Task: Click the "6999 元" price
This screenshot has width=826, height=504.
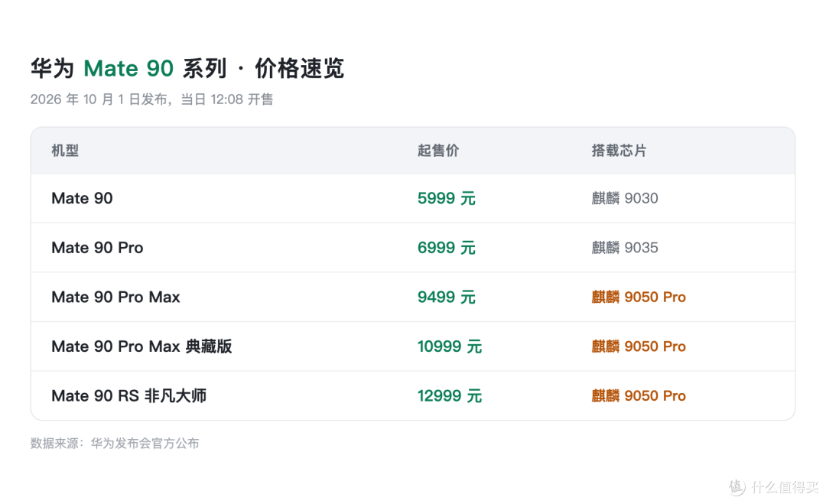Action: point(447,248)
